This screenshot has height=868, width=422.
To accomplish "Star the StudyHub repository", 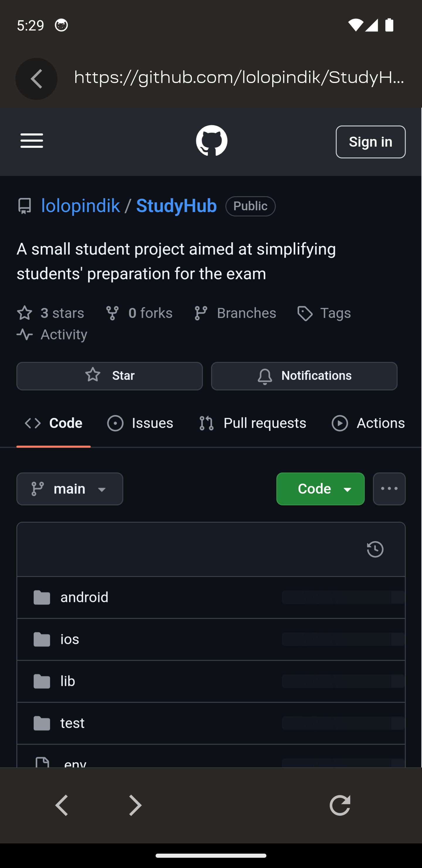I will (x=110, y=376).
